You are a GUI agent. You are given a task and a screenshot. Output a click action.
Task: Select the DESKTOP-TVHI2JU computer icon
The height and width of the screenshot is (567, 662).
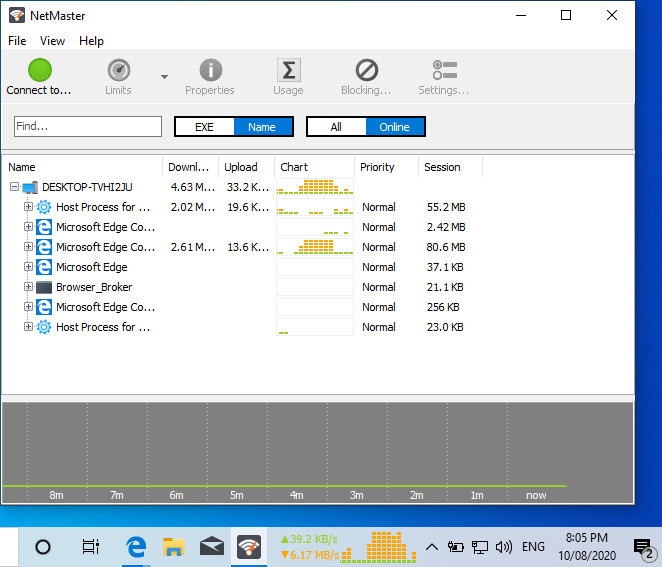[x=30, y=187]
